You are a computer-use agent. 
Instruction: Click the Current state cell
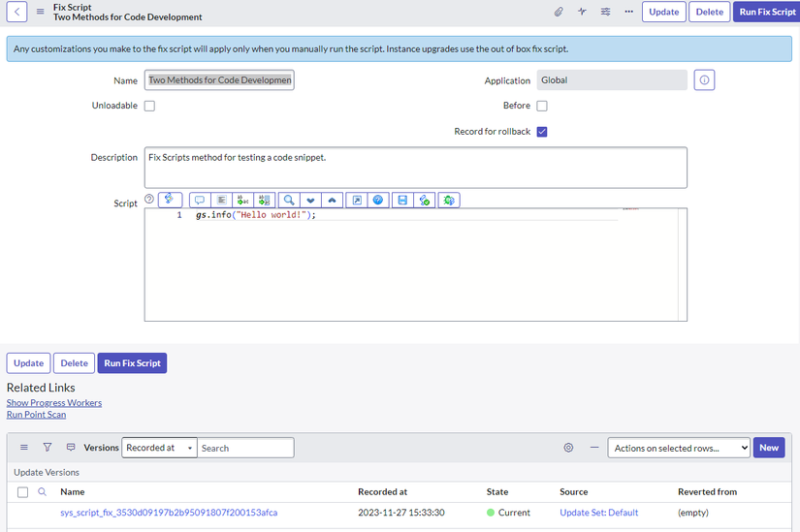[x=509, y=513]
